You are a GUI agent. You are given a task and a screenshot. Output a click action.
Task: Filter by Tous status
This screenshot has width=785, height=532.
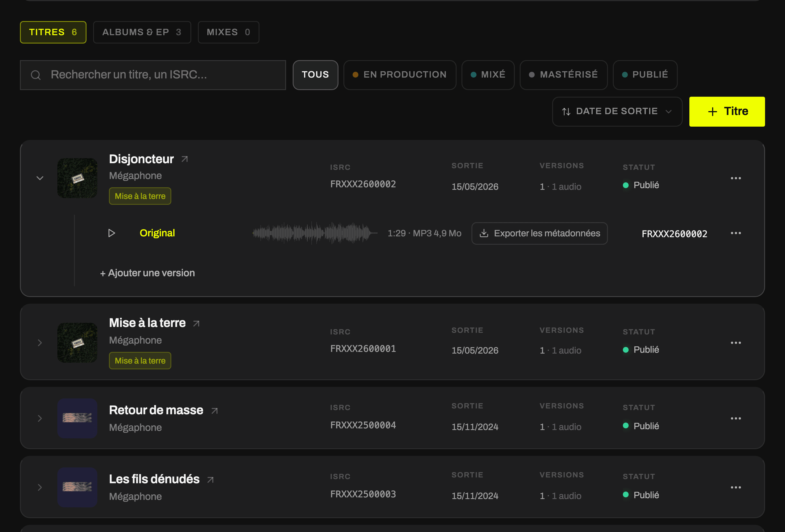click(315, 75)
